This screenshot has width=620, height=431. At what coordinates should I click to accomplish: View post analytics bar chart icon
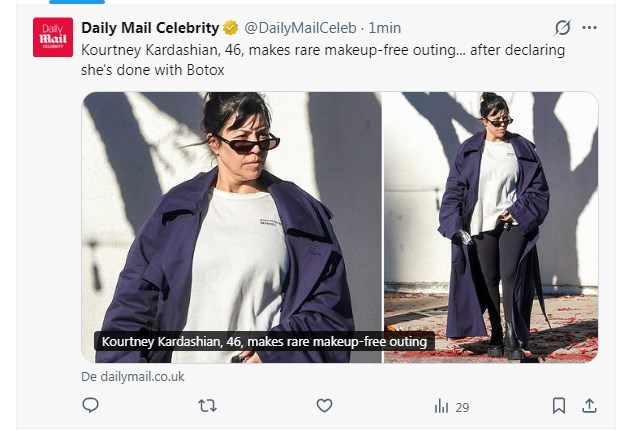pyautogui.click(x=441, y=406)
